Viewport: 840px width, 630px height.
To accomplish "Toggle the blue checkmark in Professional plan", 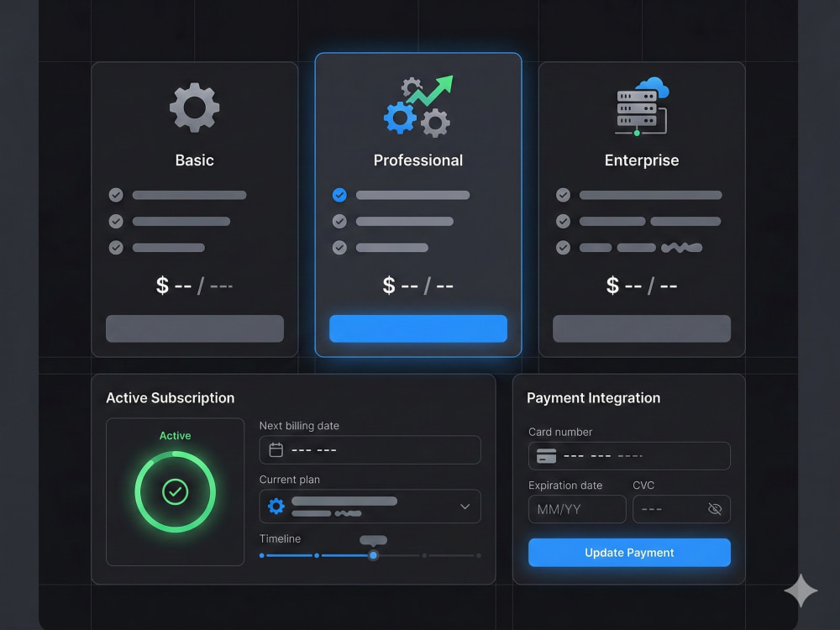I will click(x=339, y=195).
